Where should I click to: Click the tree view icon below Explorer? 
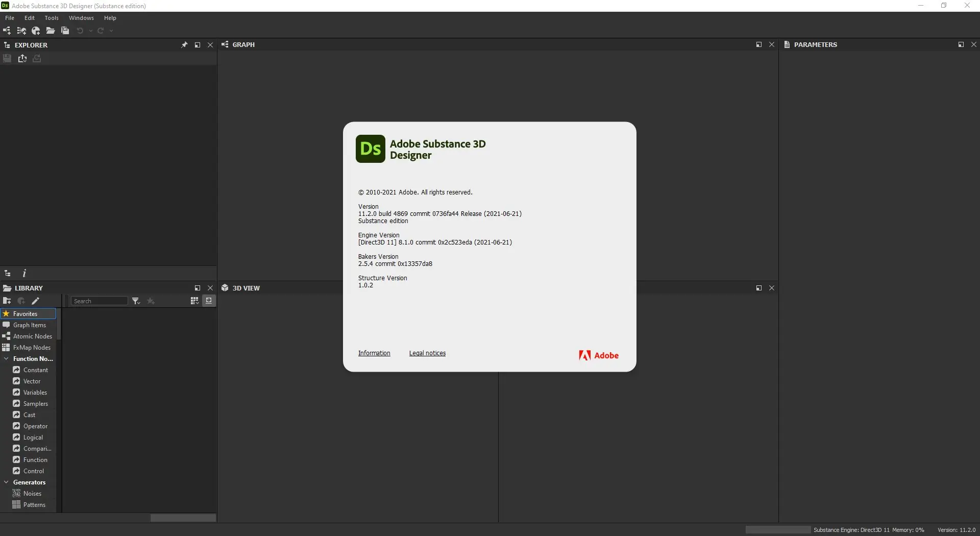tap(8, 274)
